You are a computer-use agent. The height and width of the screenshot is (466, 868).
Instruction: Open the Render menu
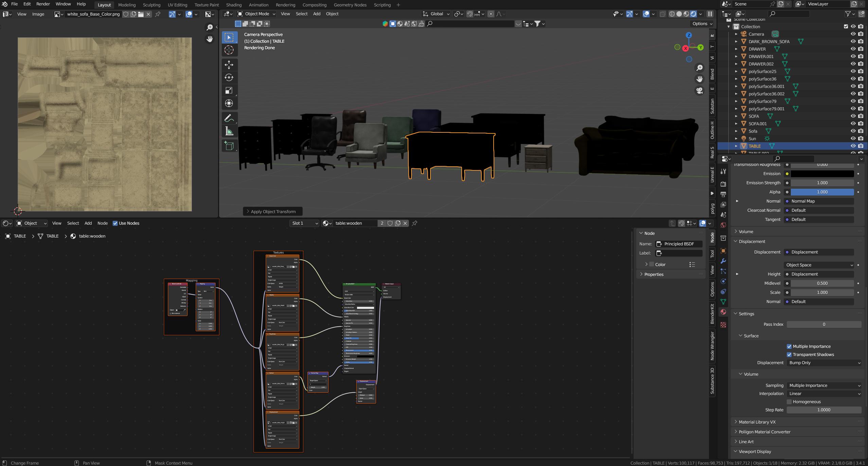43,4
